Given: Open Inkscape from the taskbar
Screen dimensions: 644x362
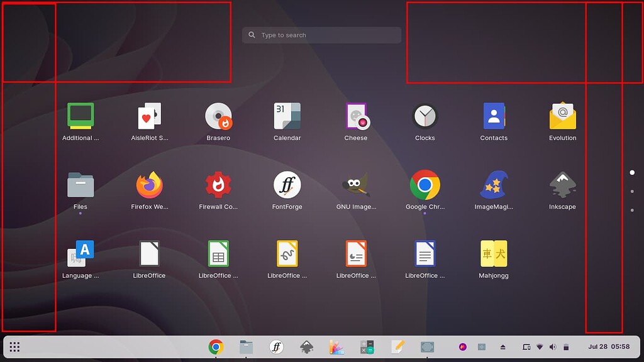Looking at the screenshot, I should tap(306, 347).
